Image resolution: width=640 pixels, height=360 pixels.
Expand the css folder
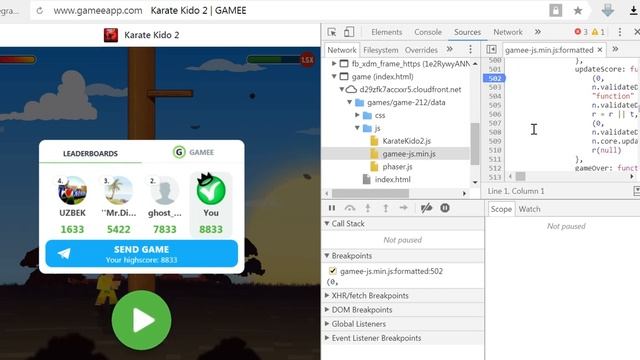click(x=357, y=115)
